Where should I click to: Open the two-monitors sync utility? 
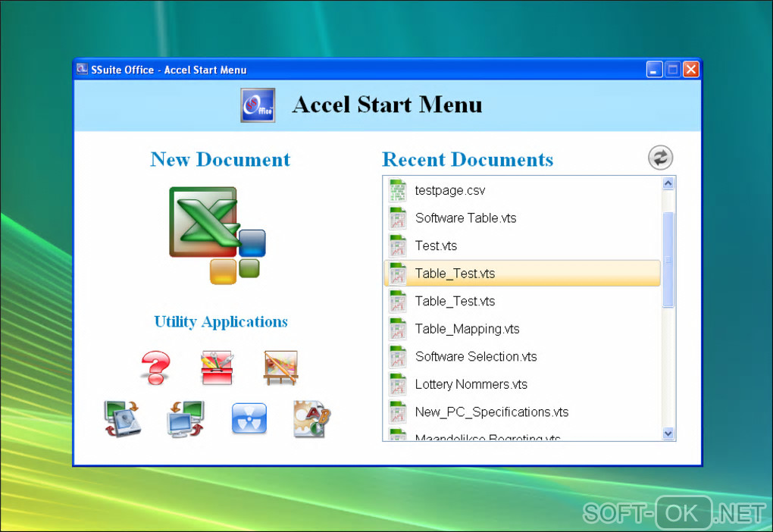(186, 419)
